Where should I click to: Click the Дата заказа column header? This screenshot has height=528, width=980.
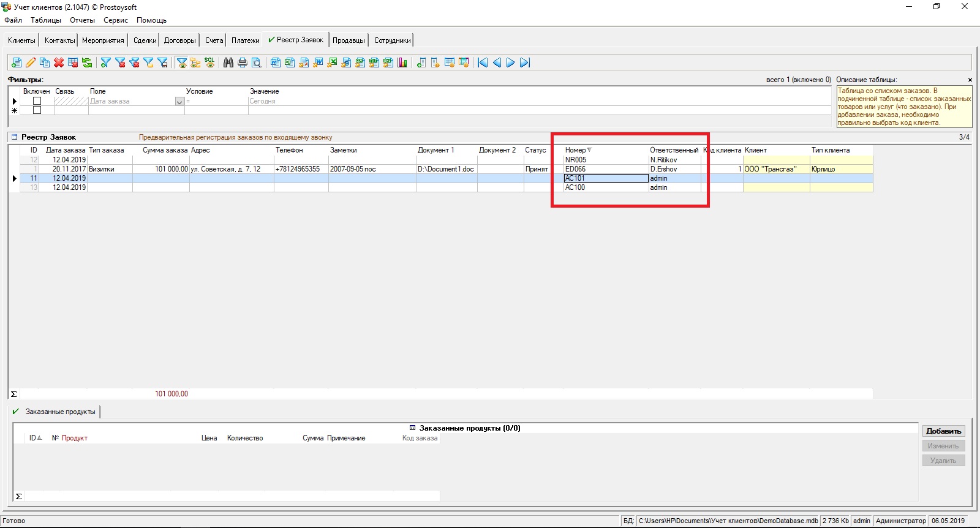[66, 150]
